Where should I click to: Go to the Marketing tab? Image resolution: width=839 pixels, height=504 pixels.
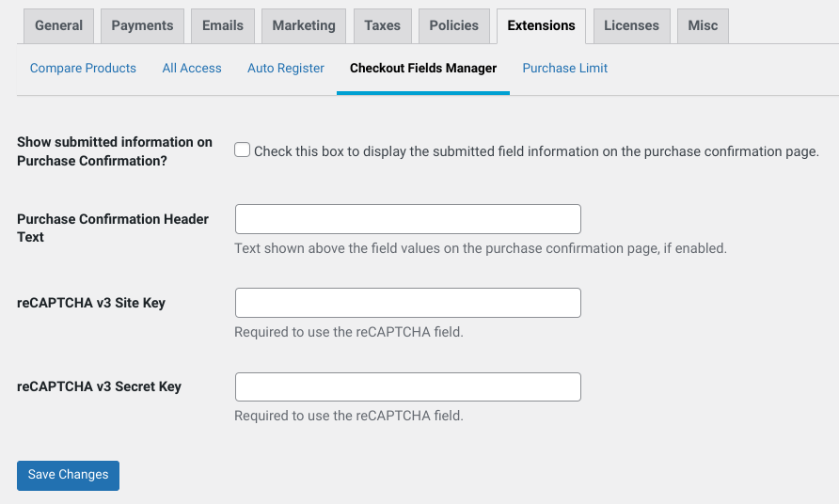tap(304, 25)
